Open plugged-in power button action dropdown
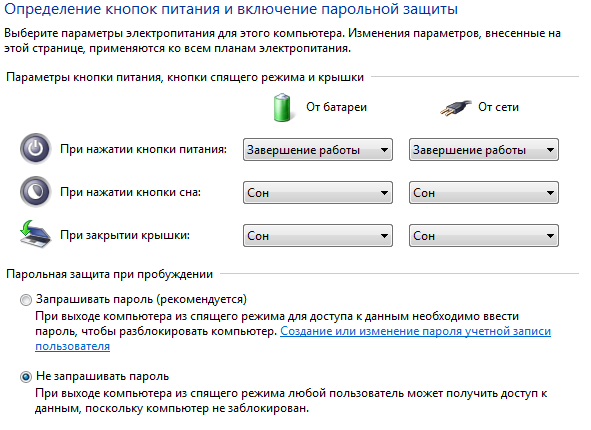591x430 pixels. (x=484, y=150)
